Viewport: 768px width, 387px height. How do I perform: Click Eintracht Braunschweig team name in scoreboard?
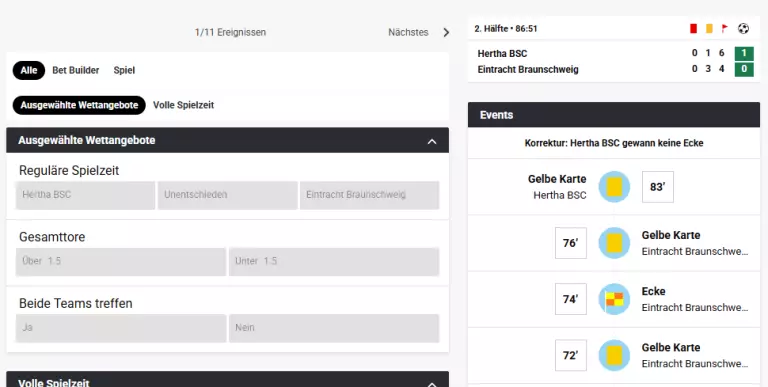(528, 69)
